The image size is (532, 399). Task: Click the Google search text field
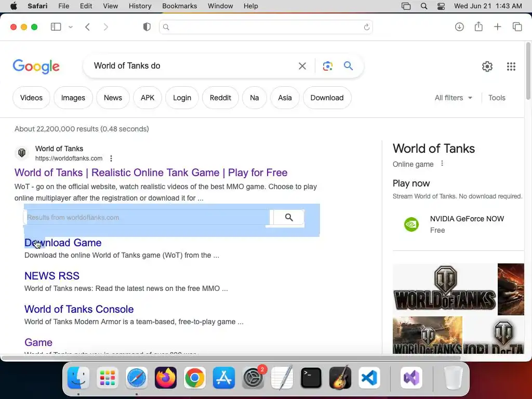[x=192, y=66]
